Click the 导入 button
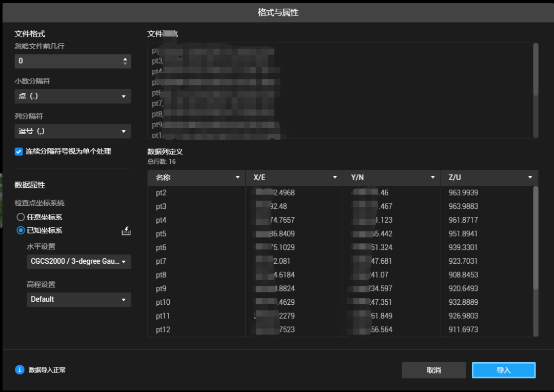This screenshot has height=392, width=554. coord(503,370)
